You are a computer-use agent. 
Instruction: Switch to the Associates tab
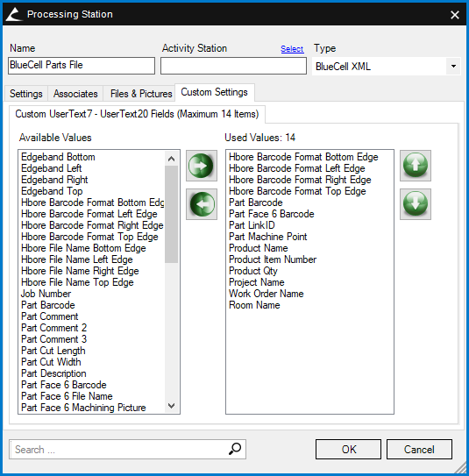[x=75, y=94]
